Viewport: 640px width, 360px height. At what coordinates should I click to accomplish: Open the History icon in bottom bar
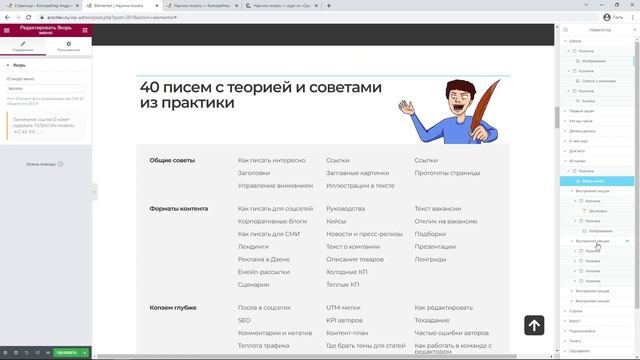pyautogui.click(x=27, y=353)
